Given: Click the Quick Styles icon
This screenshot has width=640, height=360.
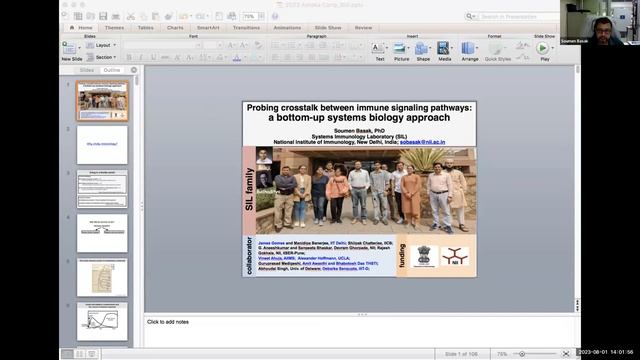Looking at the screenshot, I should [x=496, y=49].
